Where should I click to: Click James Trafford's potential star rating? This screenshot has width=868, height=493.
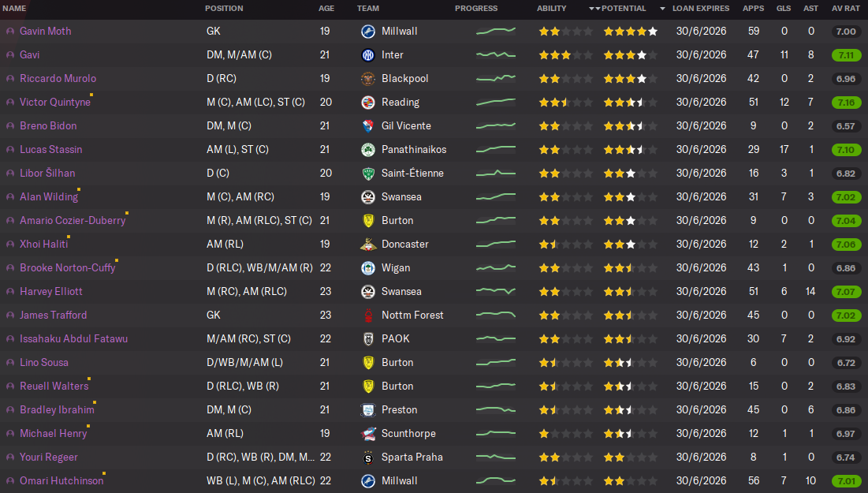coord(630,316)
